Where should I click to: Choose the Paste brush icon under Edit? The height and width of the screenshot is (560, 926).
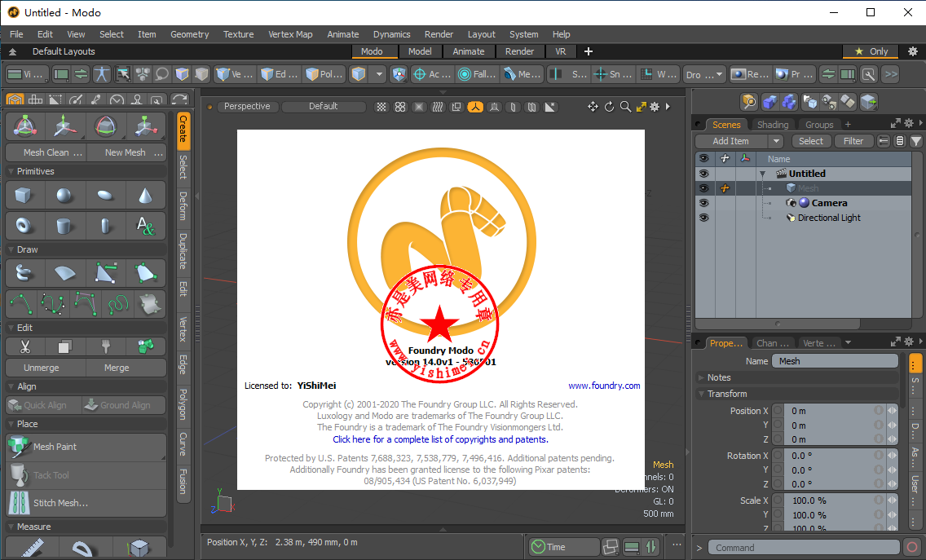point(105,346)
